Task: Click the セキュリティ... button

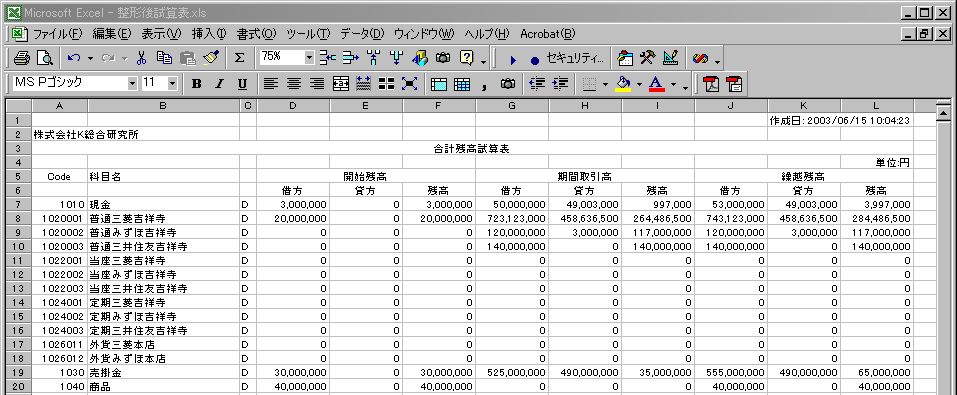Action: pyautogui.click(x=575, y=59)
